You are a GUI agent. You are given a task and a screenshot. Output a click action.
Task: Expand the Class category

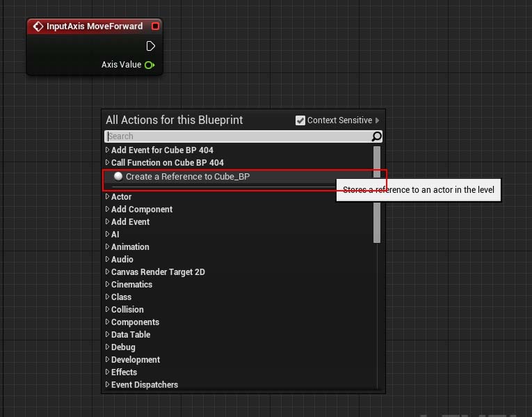click(x=107, y=297)
